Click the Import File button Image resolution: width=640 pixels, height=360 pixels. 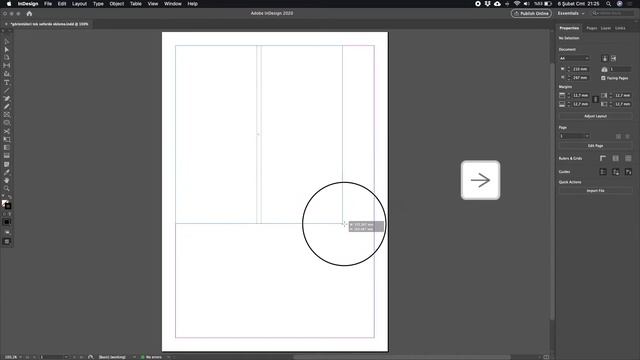[x=595, y=191]
